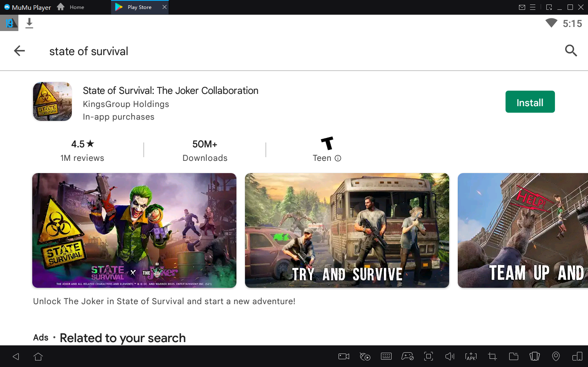Viewport: 588px width, 367px height.
Task: Click the blue app notification icon
Action: [9, 23]
